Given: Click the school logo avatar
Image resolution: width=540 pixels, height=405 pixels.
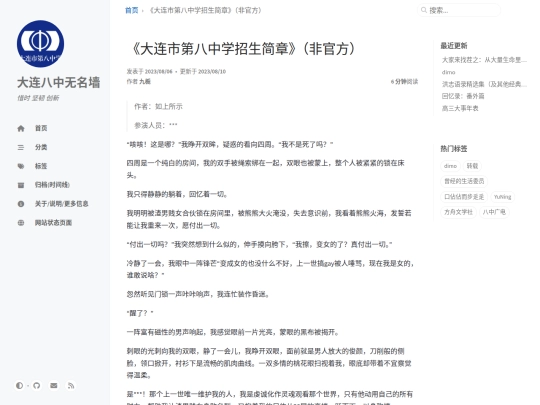Looking at the screenshot, I should coord(40,44).
